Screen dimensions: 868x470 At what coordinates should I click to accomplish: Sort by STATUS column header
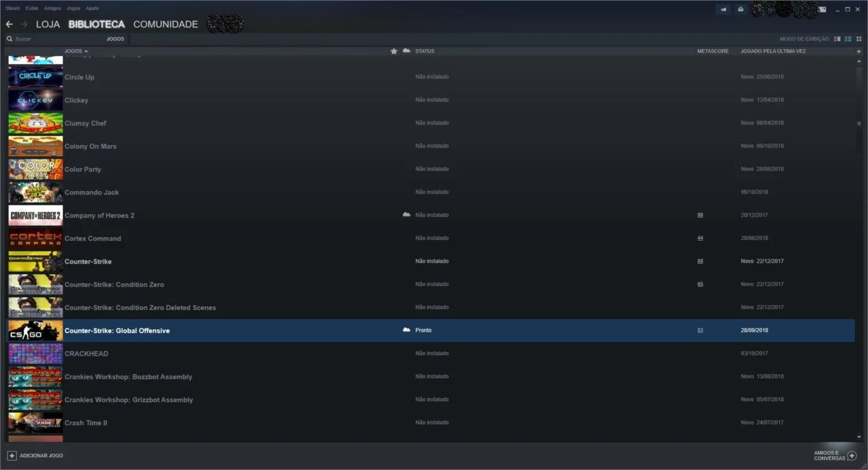coord(425,51)
